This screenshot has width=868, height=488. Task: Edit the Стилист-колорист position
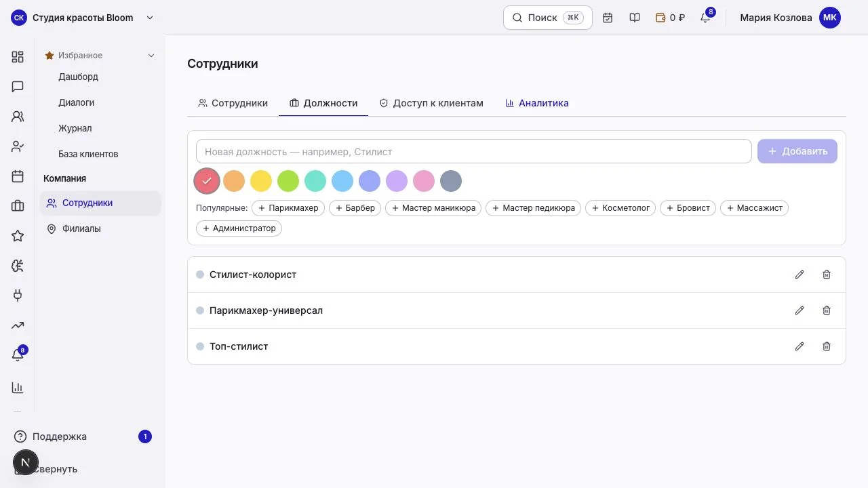tap(800, 274)
